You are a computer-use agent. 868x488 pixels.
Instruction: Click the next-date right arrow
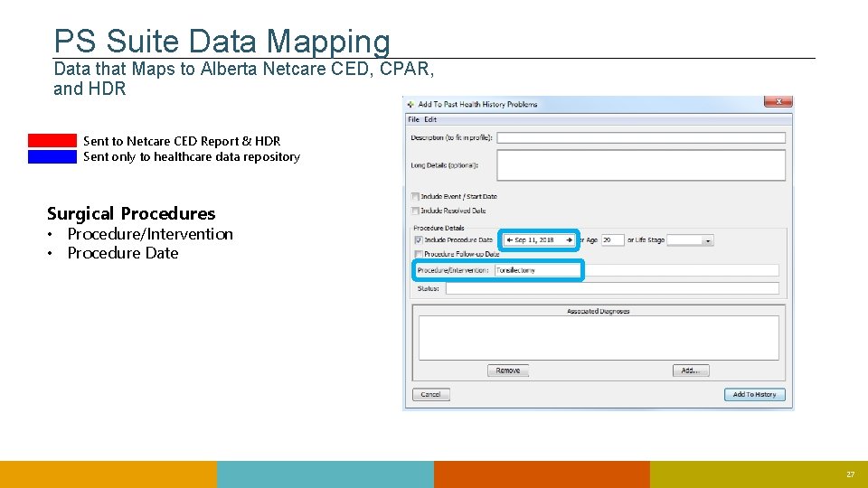pos(569,240)
